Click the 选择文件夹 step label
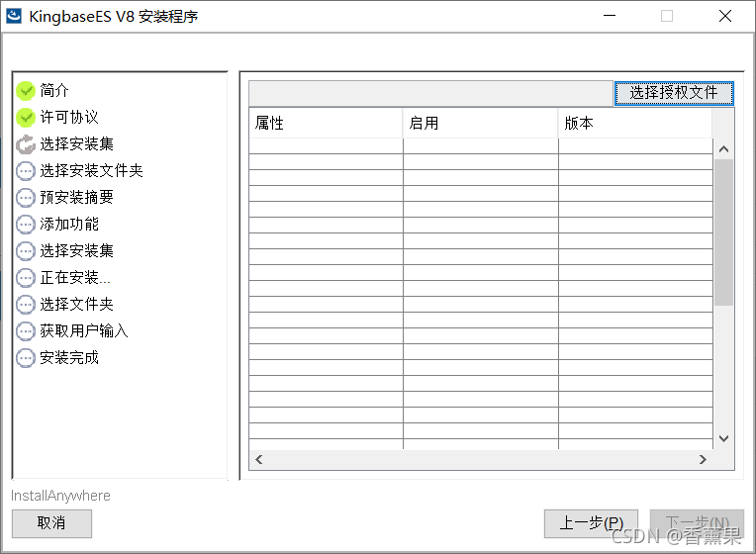Screen dimensions: 756x554 point(76,305)
